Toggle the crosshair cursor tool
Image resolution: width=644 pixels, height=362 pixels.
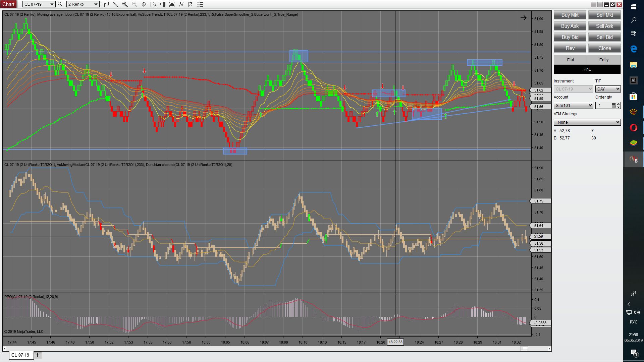pyautogui.click(x=144, y=4)
